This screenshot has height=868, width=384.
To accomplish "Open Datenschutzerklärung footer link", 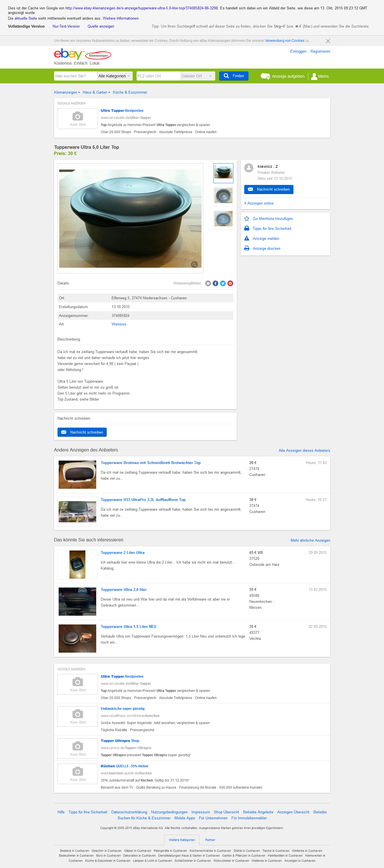I will click(129, 813).
